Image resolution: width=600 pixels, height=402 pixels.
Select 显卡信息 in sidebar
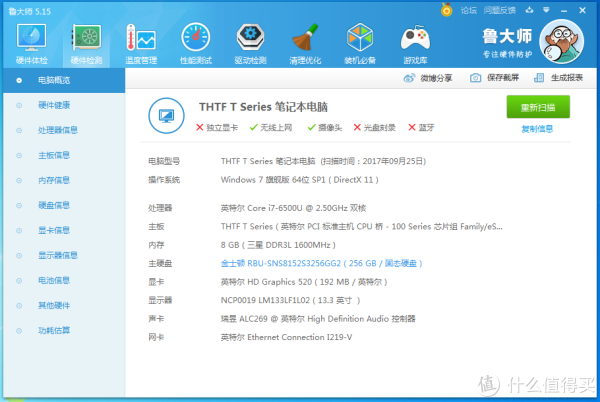(64, 230)
